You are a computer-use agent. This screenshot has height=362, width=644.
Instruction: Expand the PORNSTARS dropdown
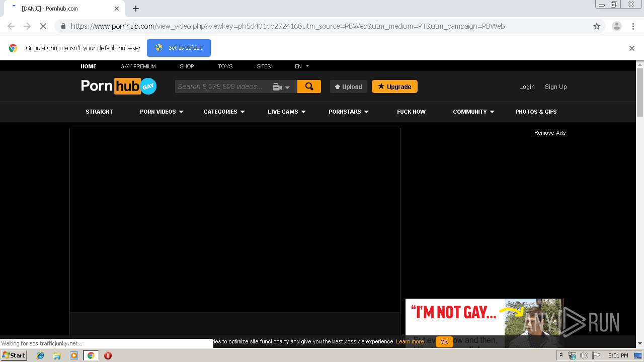coord(349,112)
